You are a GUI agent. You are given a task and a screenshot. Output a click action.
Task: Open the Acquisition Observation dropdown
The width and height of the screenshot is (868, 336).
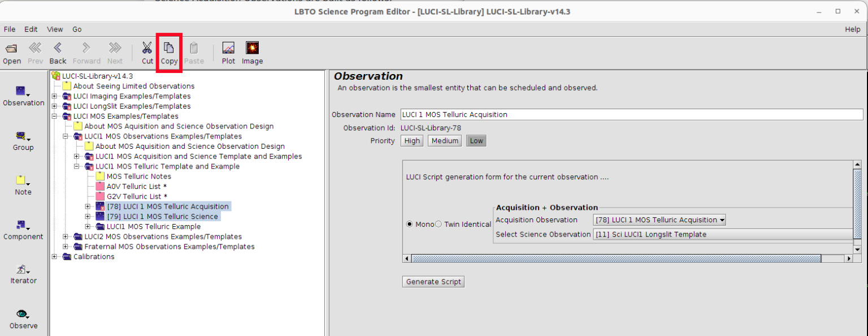click(659, 220)
